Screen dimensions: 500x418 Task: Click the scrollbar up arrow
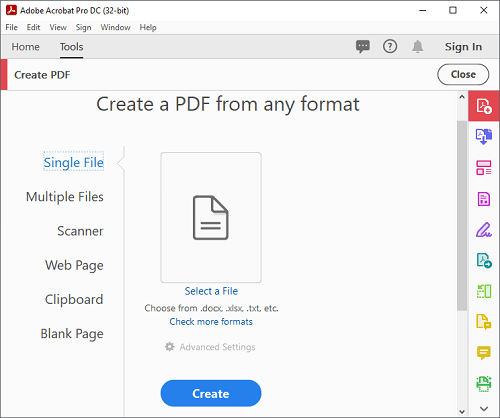[462, 97]
